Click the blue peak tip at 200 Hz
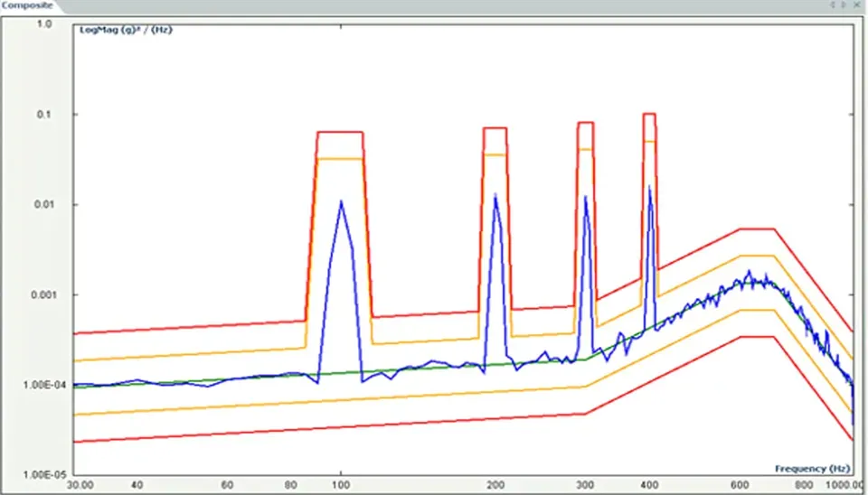Image resolution: width=868 pixels, height=495 pixels. 495,194
